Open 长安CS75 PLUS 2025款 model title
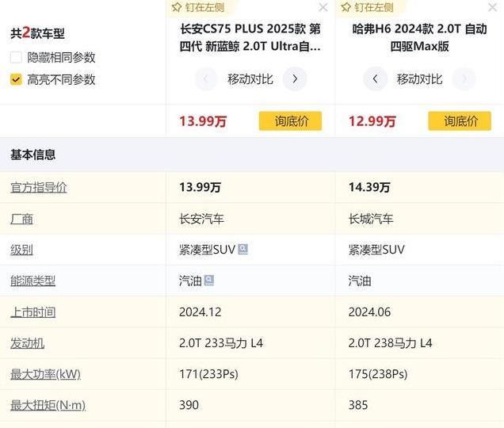The height and width of the screenshot is (428, 504). point(250,37)
